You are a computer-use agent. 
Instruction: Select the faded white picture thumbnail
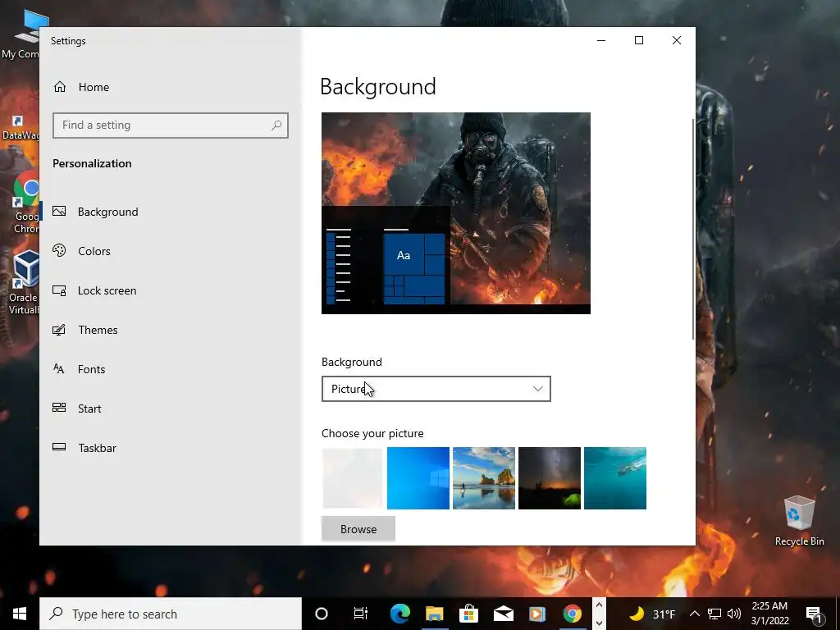(353, 478)
